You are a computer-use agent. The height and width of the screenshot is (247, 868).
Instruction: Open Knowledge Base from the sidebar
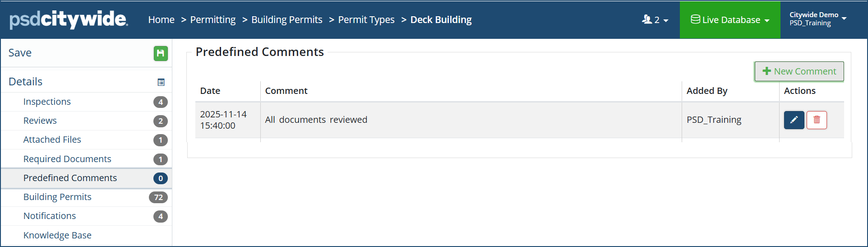point(57,235)
